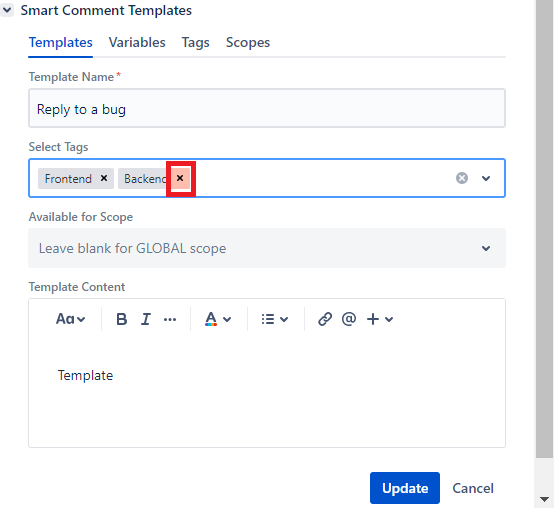Open the Available for Scope dropdown
This screenshot has height=508, width=554.
pos(267,248)
